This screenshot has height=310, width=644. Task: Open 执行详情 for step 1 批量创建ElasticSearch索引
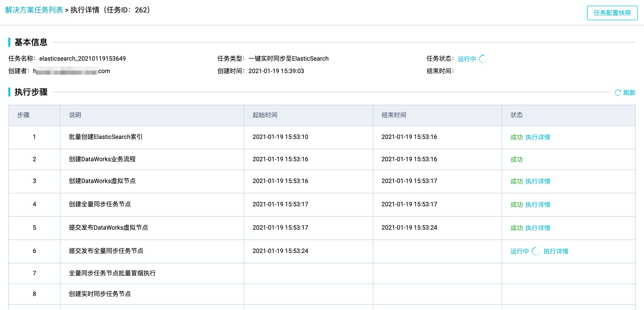(538, 137)
